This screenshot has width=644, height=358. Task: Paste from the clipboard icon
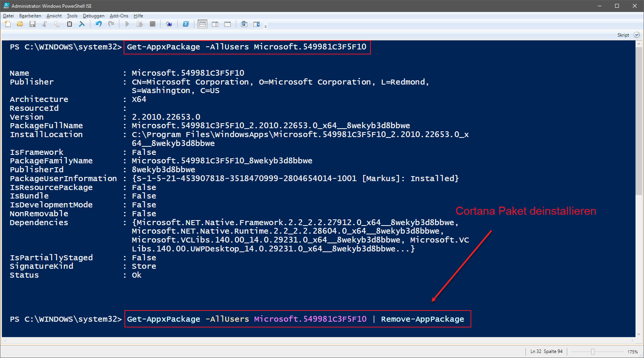[70, 24]
